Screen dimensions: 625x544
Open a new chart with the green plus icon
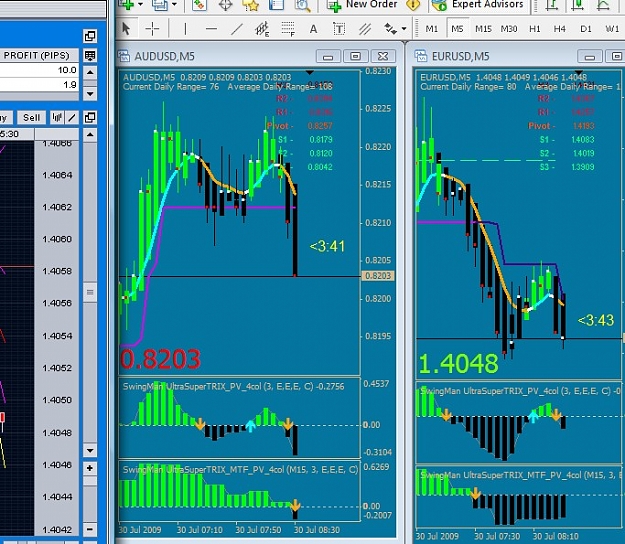[x=126, y=5]
